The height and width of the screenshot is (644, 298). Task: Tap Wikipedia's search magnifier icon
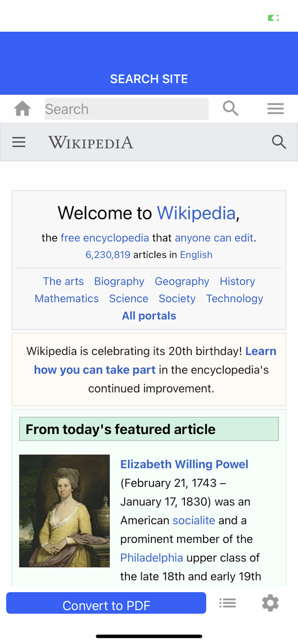click(x=279, y=142)
